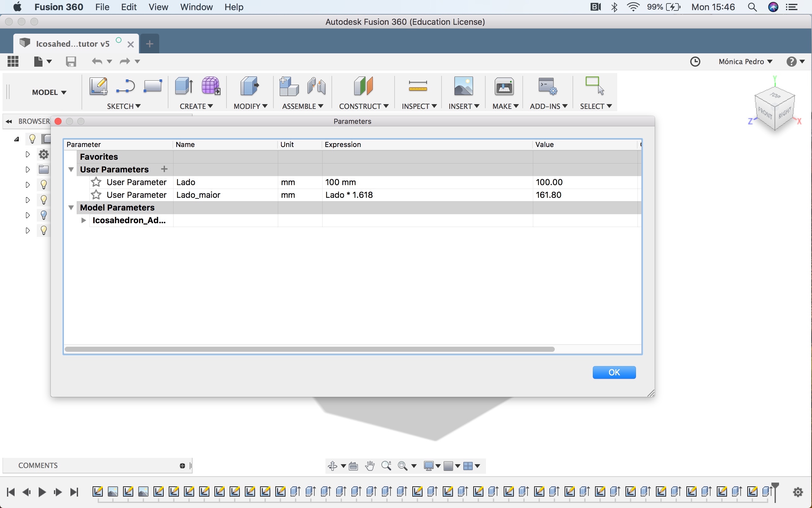Image resolution: width=812 pixels, height=508 pixels.
Task: Open timeline settings gear icon
Action: [798, 492]
